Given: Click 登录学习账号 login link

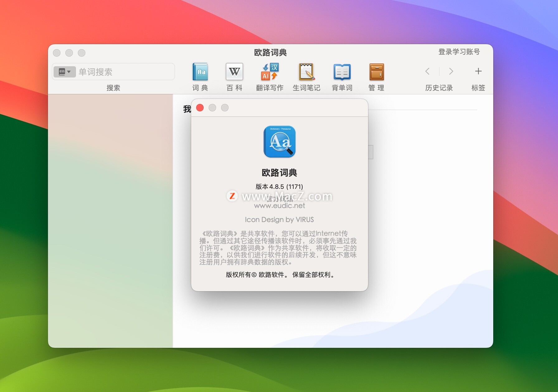Looking at the screenshot, I should pyautogui.click(x=459, y=52).
